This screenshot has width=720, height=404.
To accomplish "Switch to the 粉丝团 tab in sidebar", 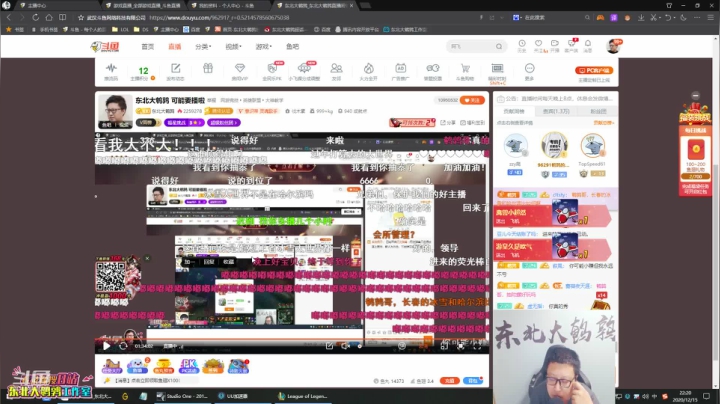I will [x=598, y=111].
